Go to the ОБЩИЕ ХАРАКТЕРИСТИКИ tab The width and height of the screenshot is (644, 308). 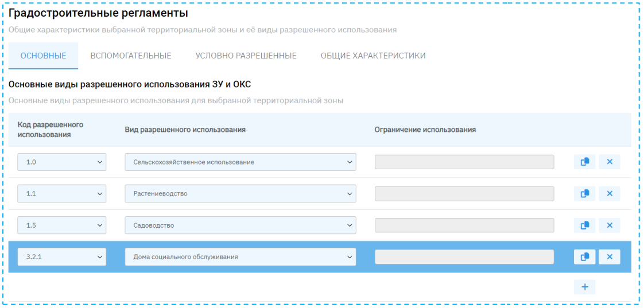373,56
